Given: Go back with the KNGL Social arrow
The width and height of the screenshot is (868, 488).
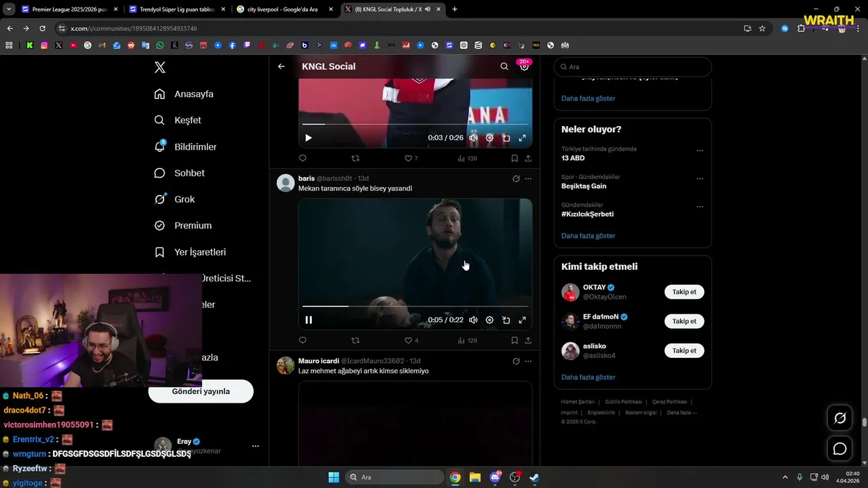Looking at the screenshot, I should click(x=281, y=66).
